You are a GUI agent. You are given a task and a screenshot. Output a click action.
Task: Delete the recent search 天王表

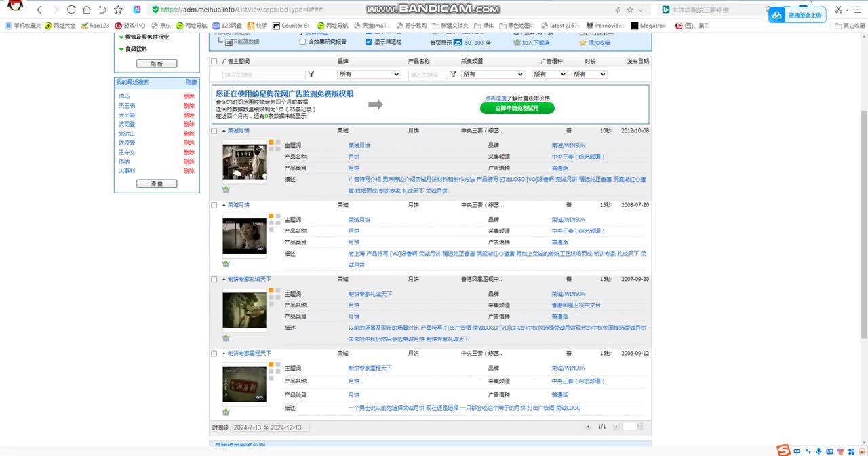[x=189, y=106]
